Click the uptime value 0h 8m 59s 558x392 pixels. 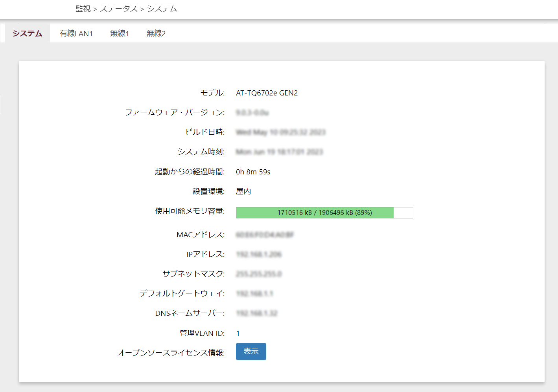(253, 172)
